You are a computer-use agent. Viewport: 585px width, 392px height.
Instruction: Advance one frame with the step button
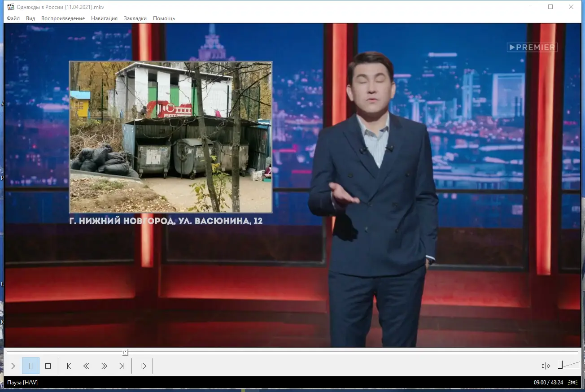143,366
